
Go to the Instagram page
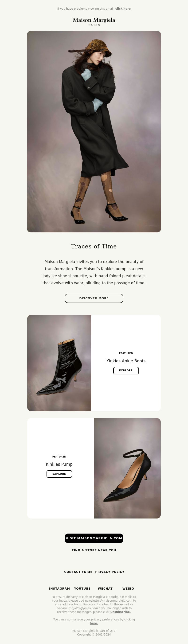[59, 588]
